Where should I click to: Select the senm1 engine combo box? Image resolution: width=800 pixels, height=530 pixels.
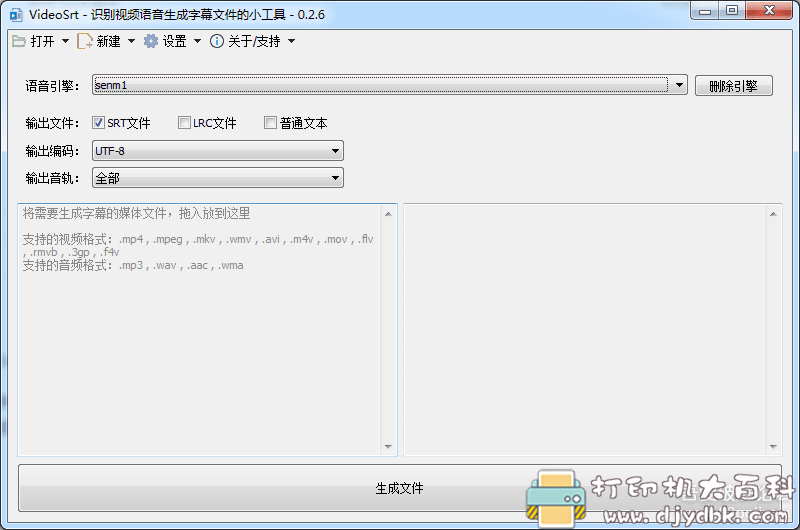390,85
